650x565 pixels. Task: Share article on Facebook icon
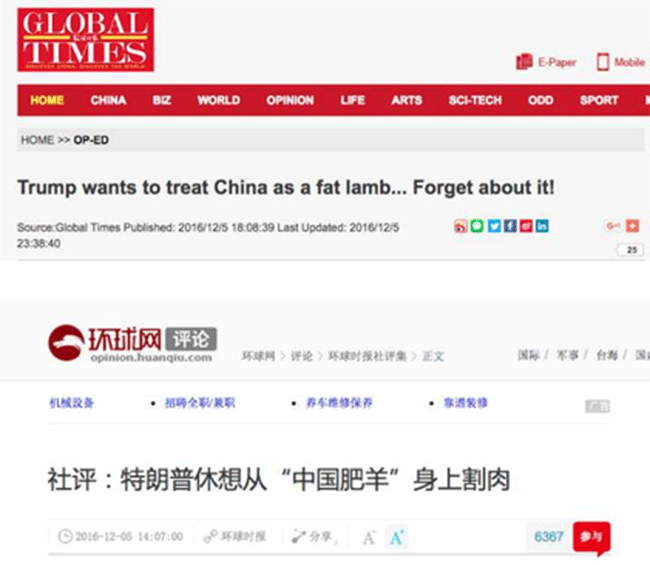[x=510, y=226]
